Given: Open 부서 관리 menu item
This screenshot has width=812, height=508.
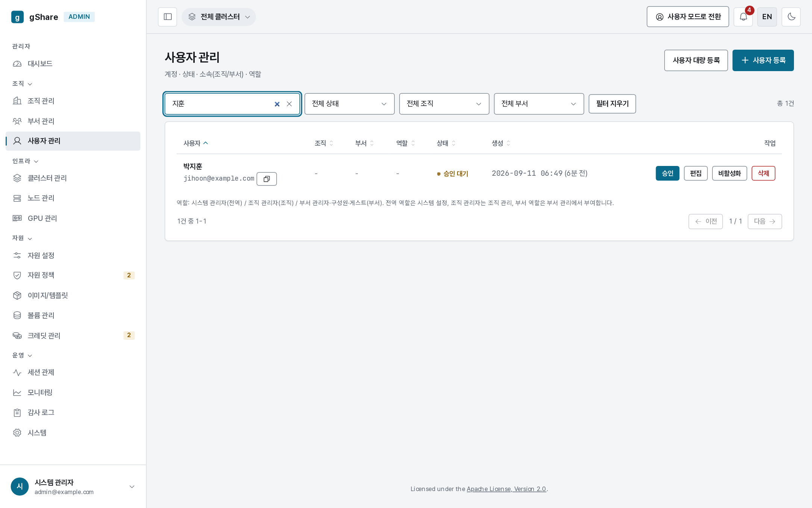Looking at the screenshot, I should click(73, 121).
